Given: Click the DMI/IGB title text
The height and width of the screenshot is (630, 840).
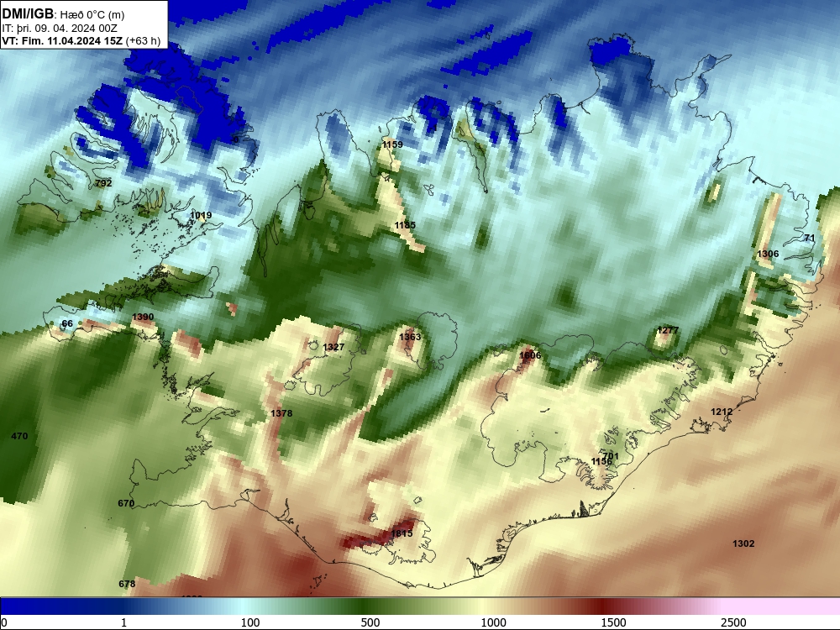Looking at the screenshot, I should point(28,14).
